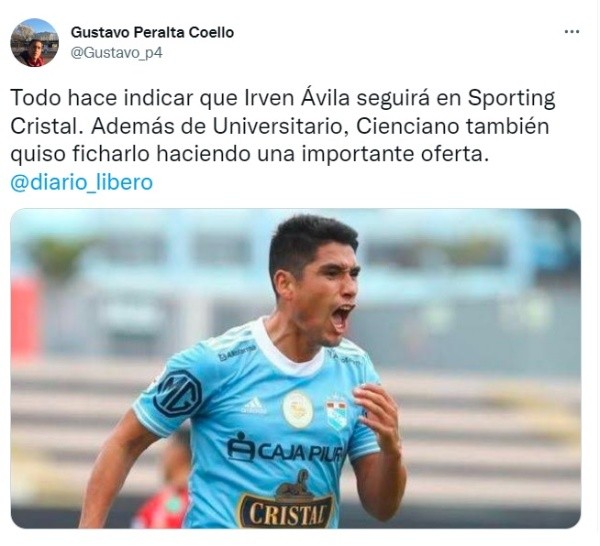The width and height of the screenshot is (600, 546).
Task: Click "Sporting" in the tweet text
Action: coord(511,98)
